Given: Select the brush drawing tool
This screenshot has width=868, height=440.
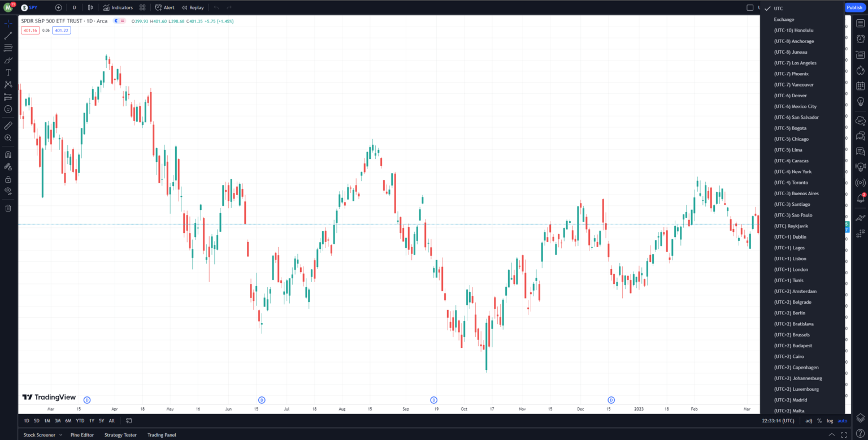Looking at the screenshot, I should pos(8,60).
